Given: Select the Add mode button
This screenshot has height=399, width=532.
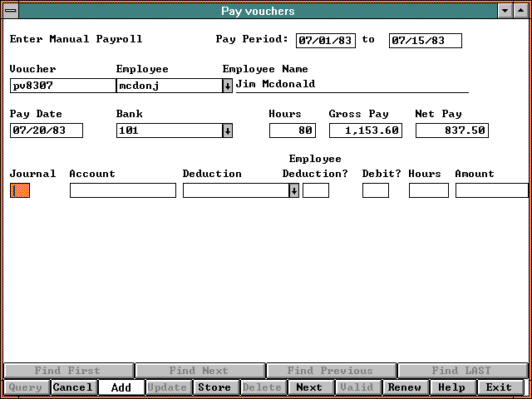Looking at the screenshot, I should point(121,387).
